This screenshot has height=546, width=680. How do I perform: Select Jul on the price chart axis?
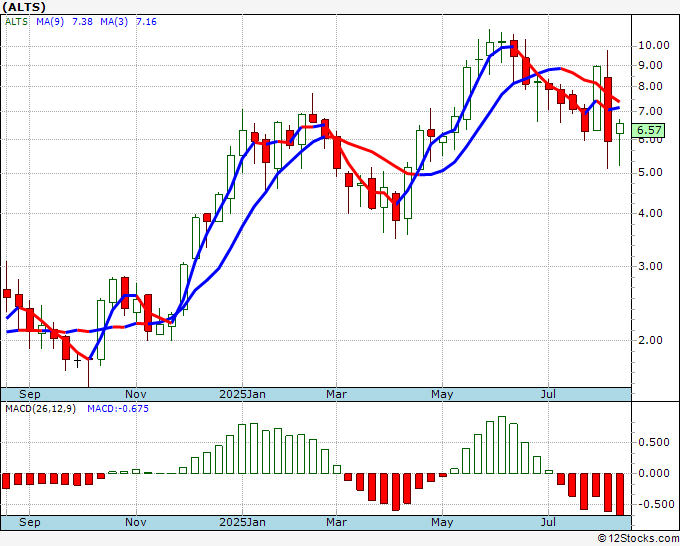549,394
